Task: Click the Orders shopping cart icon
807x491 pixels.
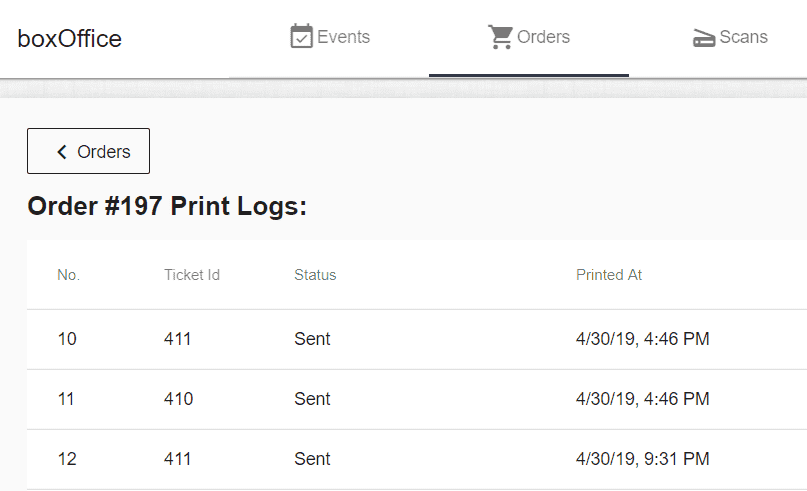Action: [500, 37]
